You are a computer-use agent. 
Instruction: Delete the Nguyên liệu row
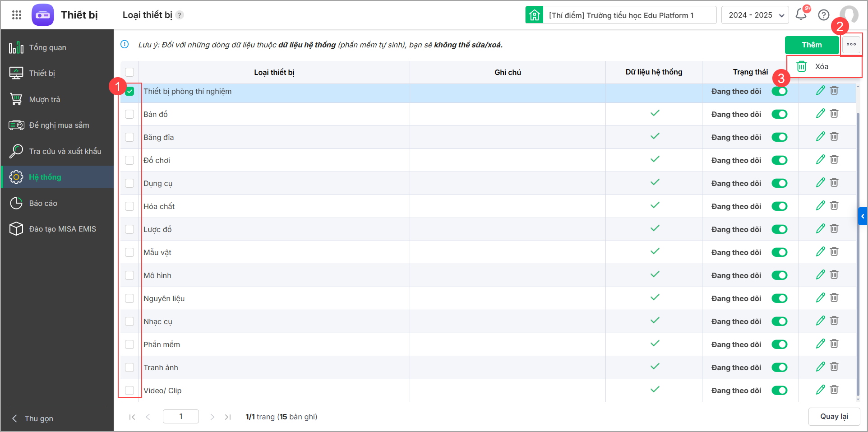(834, 298)
